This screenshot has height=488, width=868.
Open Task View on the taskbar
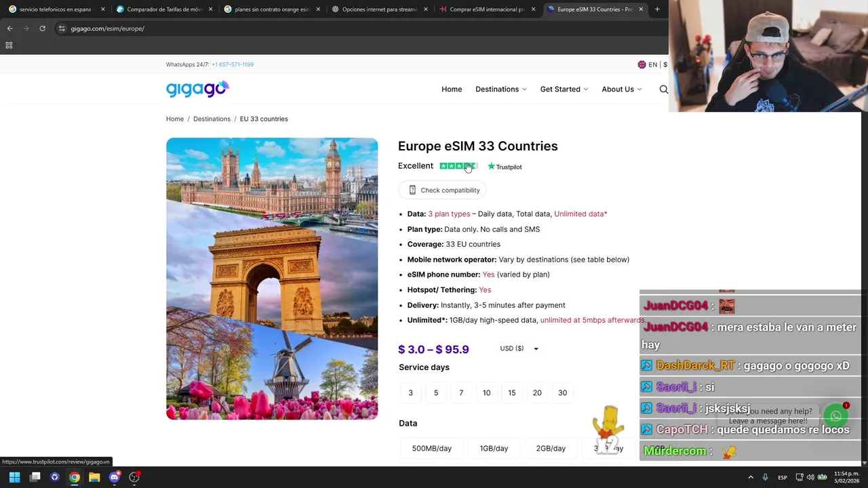[35, 477]
